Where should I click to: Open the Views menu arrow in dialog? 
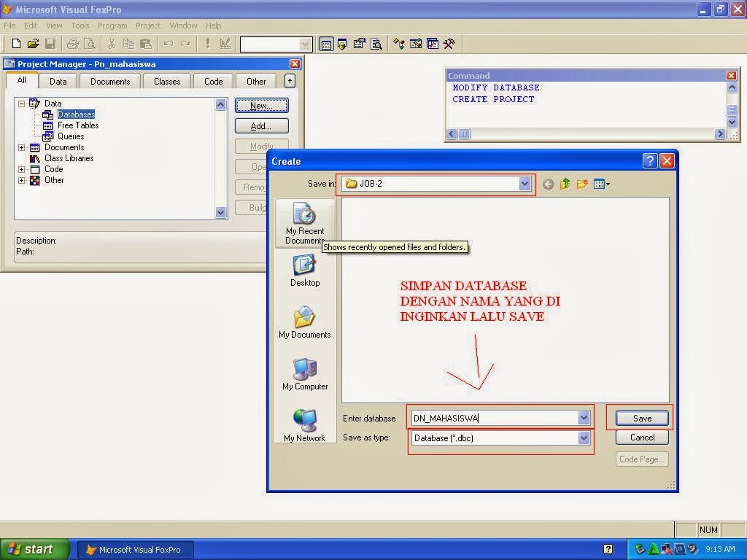[x=608, y=184]
